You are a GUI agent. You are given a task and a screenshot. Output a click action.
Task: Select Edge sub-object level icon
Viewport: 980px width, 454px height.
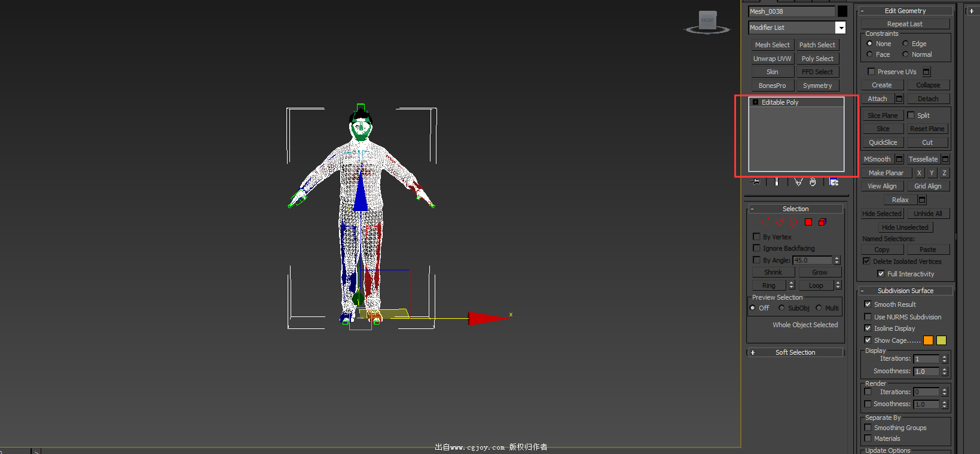(780, 222)
